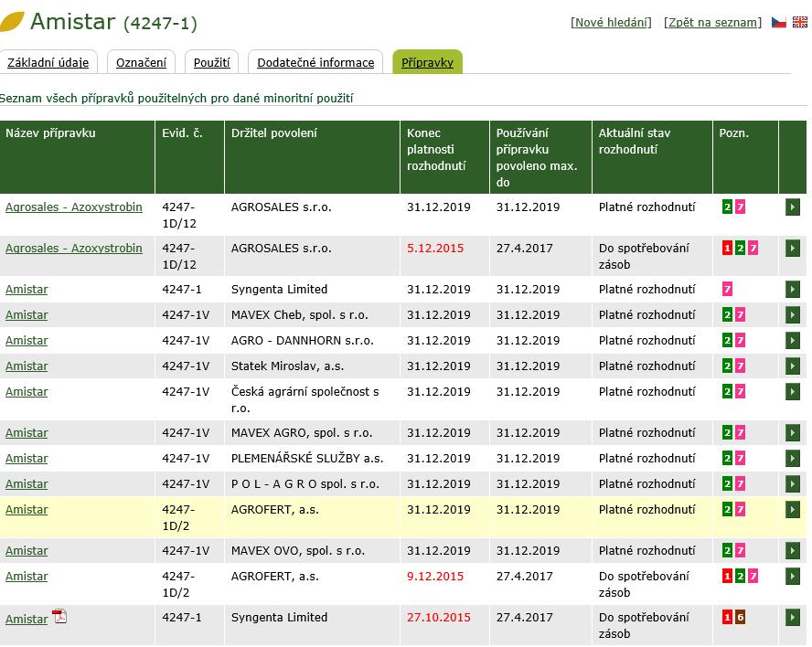
Task: Click the arrow icon in the MAVEX AGRO row
Action: [792, 433]
